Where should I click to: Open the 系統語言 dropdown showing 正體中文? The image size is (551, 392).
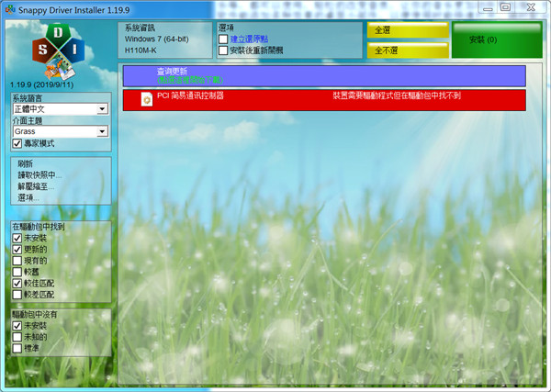tap(60, 109)
